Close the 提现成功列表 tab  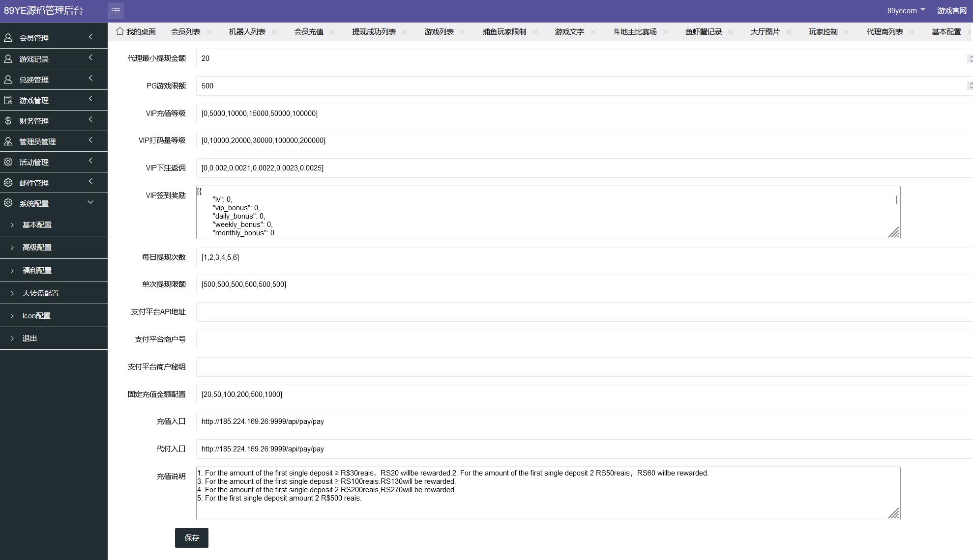[405, 32]
